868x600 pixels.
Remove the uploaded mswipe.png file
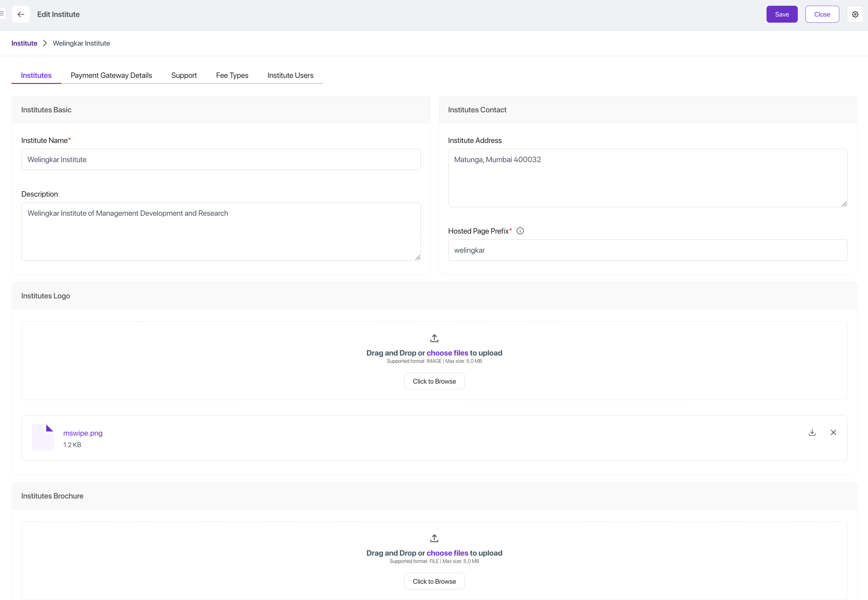(834, 432)
